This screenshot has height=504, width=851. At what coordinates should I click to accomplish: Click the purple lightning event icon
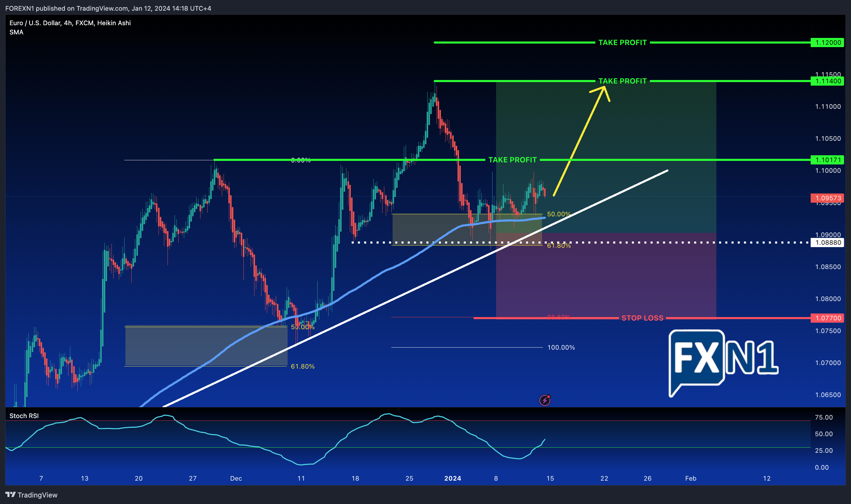[x=545, y=400]
